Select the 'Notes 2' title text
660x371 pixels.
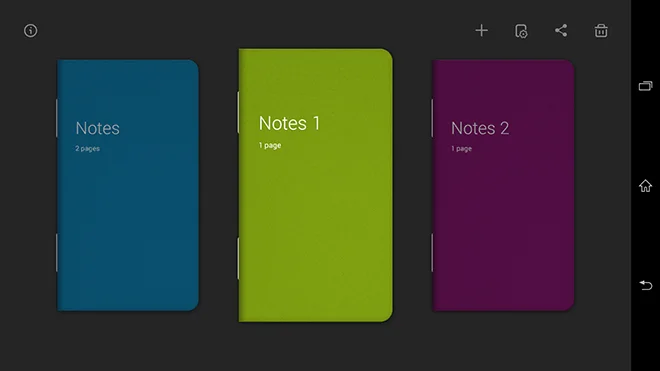(x=480, y=128)
